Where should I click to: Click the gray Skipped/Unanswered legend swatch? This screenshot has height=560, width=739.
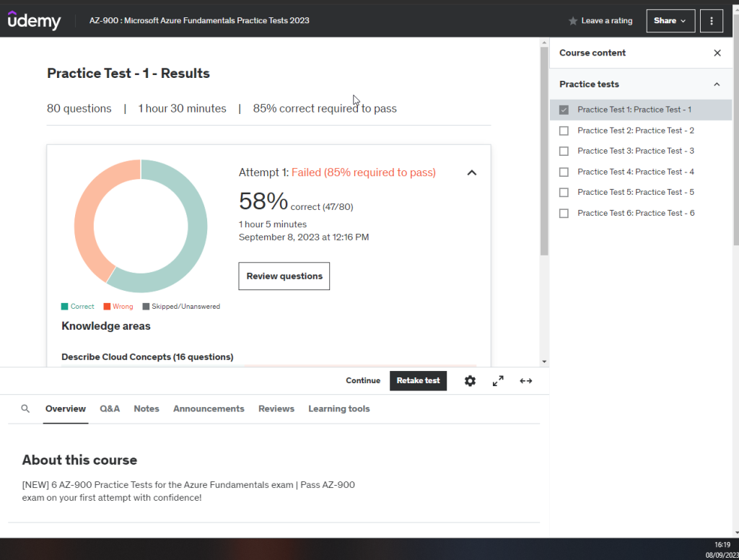tap(146, 307)
